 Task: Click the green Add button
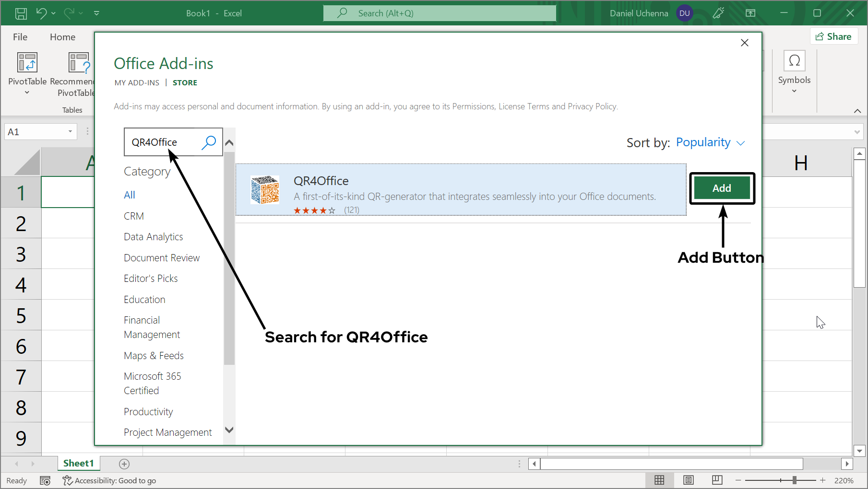click(722, 188)
